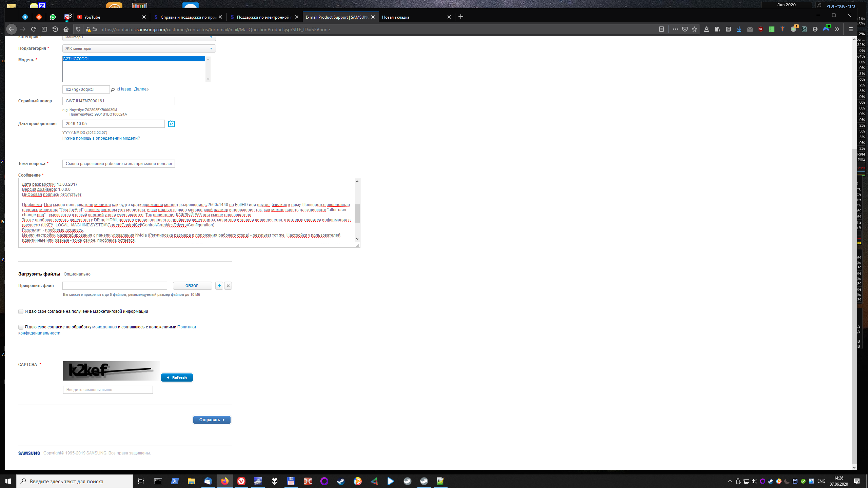Open the Категория dropdown
The width and height of the screenshot is (868, 488).
(x=139, y=38)
